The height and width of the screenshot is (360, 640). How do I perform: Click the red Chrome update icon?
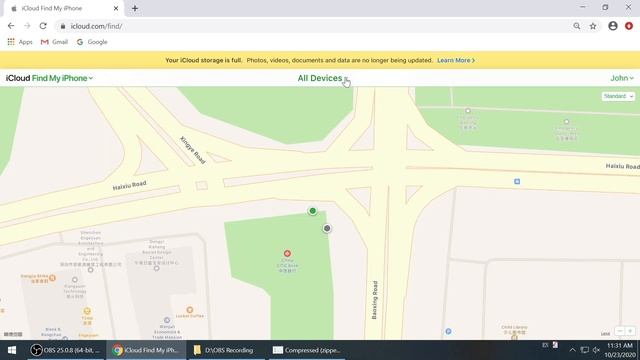pos(629,26)
